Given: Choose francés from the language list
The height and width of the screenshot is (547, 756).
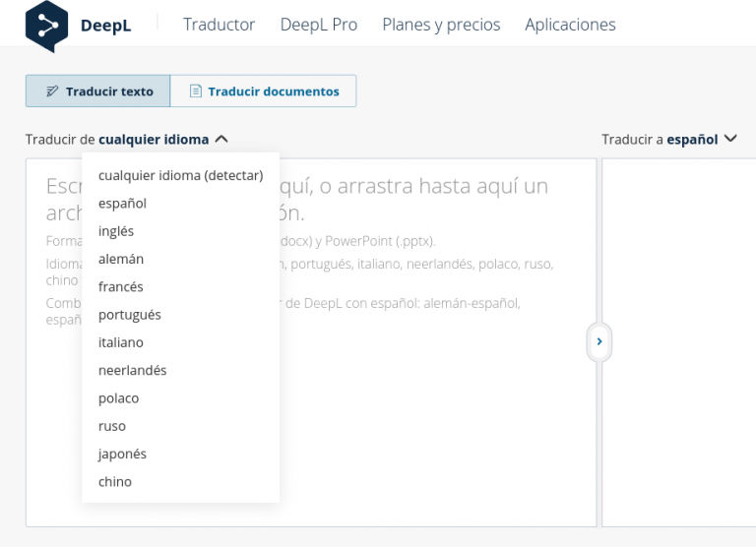Looking at the screenshot, I should coord(181,287).
